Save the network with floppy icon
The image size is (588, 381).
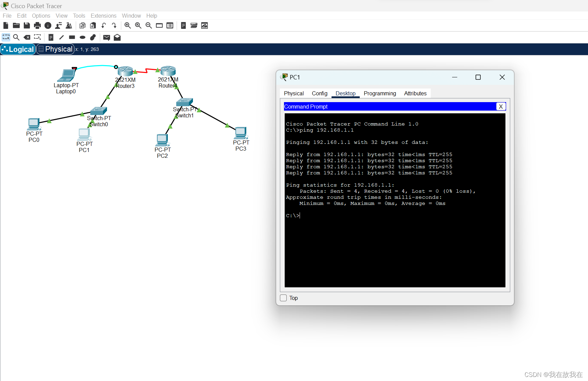[x=26, y=25]
